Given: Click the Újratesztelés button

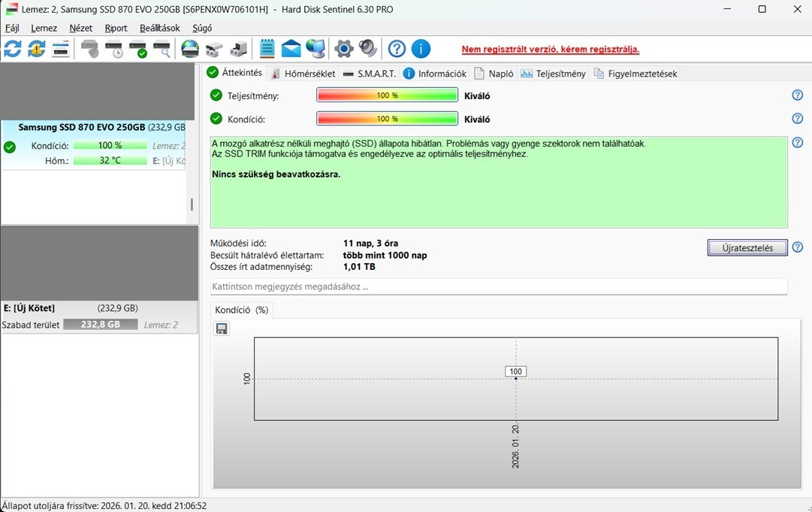Looking at the screenshot, I should tap(747, 247).
